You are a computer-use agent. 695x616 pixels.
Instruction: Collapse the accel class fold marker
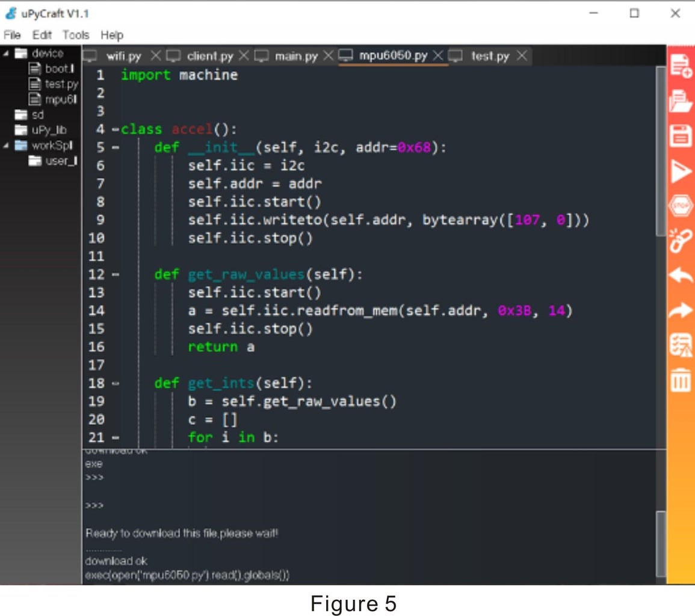pos(116,128)
